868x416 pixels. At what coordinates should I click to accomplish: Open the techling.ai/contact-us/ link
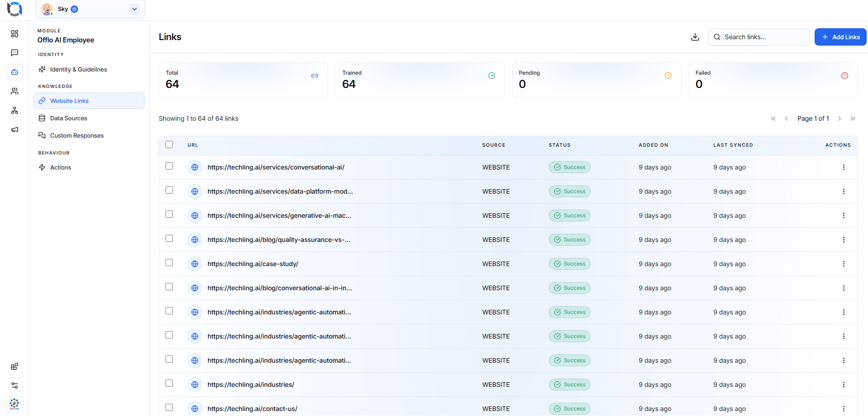pos(252,409)
